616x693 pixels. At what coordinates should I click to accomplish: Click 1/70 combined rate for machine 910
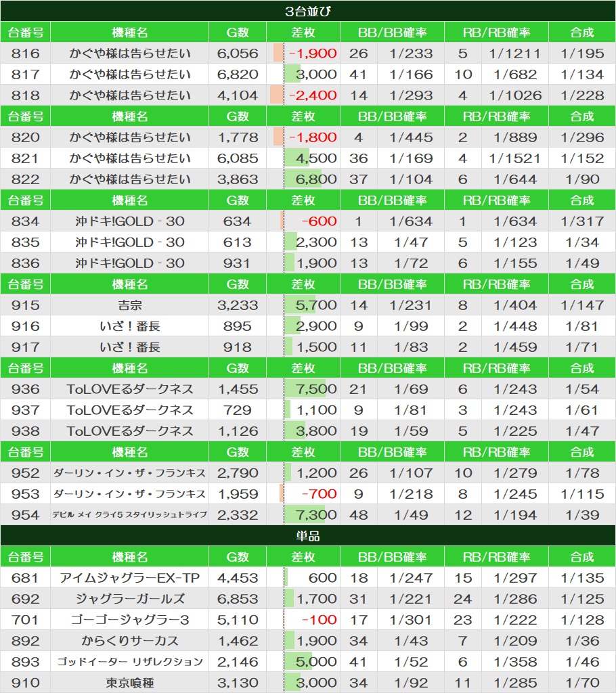pyautogui.click(x=582, y=684)
